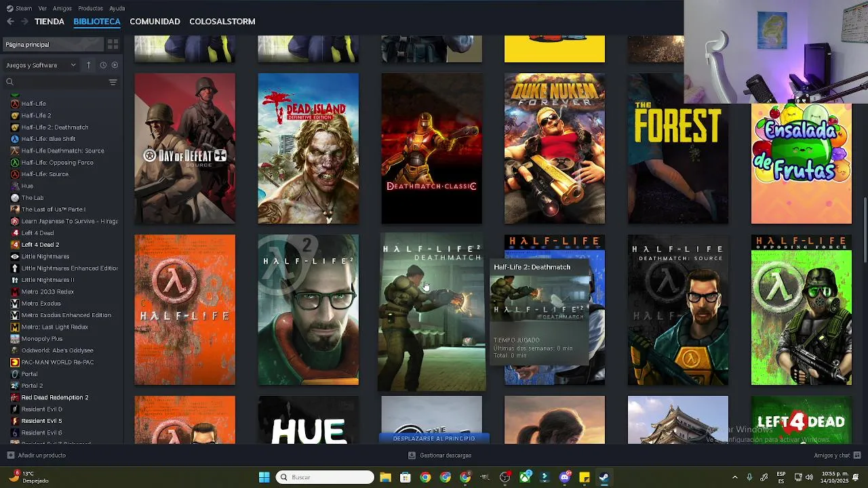Open the Dead Island Definitive Edition cover
This screenshot has height=488, width=868.
point(309,148)
